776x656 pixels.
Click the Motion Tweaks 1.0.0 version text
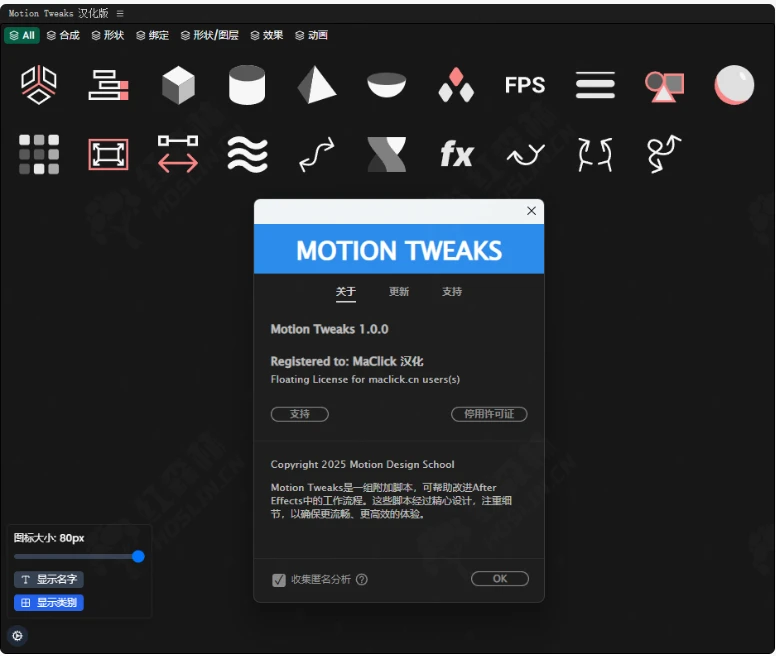pyautogui.click(x=329, y=329)
